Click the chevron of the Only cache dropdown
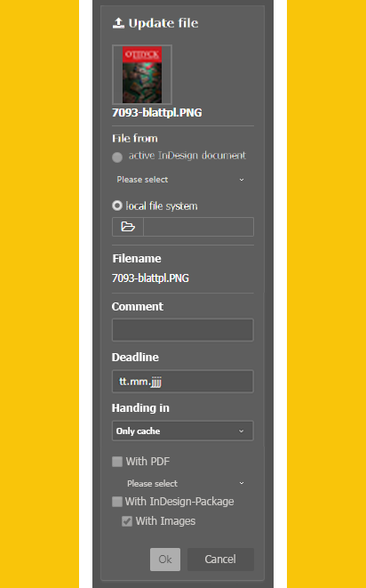The width and height of the screenshot is (366, 588). coord(242,431)
